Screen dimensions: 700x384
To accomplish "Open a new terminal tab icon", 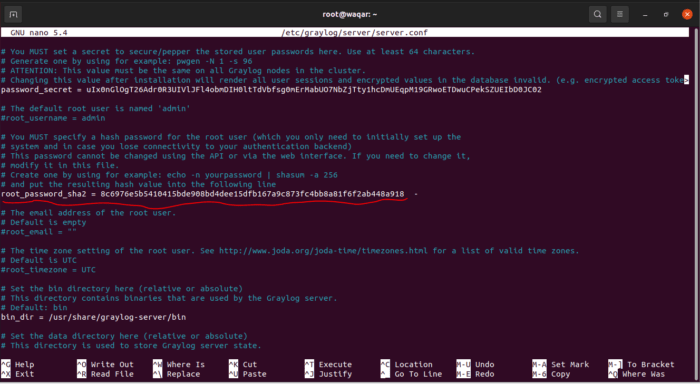I will pos(13,14).
